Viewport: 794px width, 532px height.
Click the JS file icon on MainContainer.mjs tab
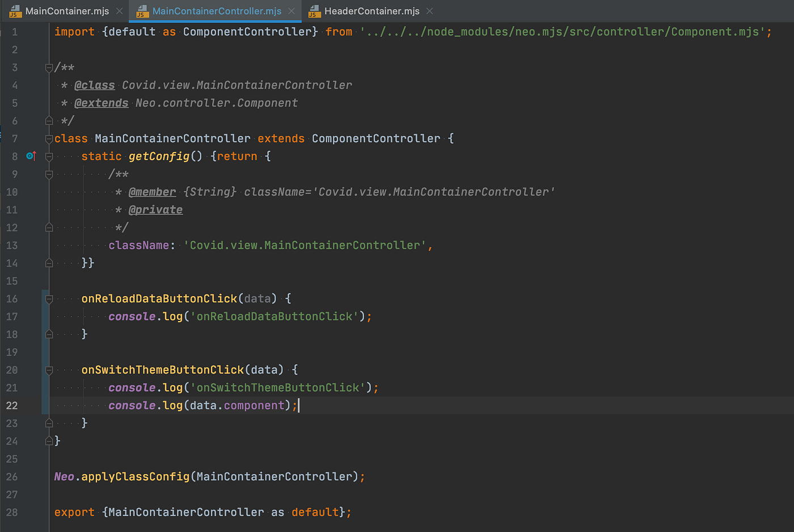(x=14, y=10)
